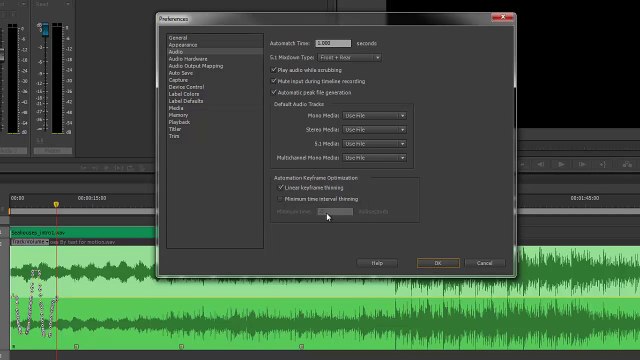Select the middle square keyframe below the waveform
Image resolution: width=640 pixels, height=360 pixels.
[x=182, y=347]
